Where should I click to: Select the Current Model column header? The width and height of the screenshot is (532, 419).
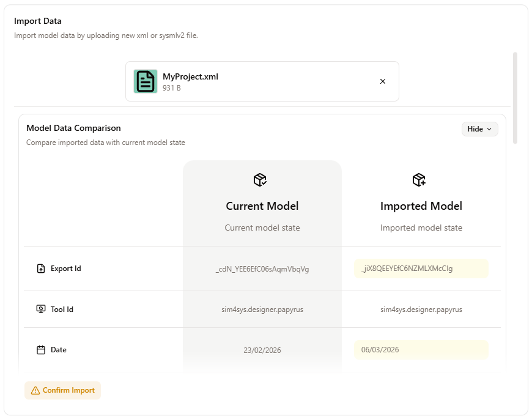tap(262, 206)
